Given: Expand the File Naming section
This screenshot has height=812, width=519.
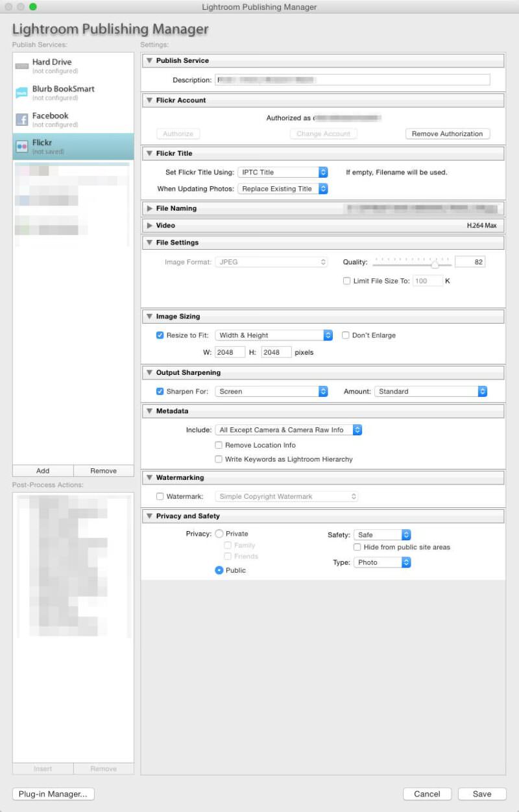Looking at the screenshot, I should [x=149, y=209].
